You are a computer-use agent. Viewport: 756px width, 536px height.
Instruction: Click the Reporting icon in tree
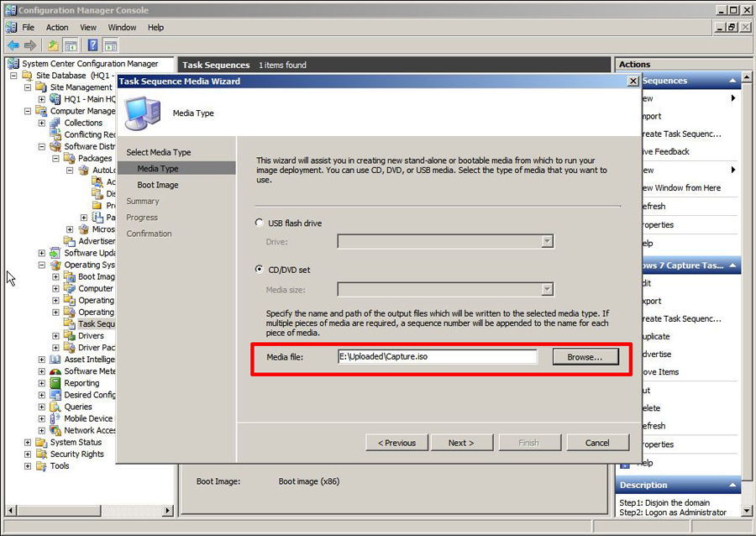click(55, 383)
